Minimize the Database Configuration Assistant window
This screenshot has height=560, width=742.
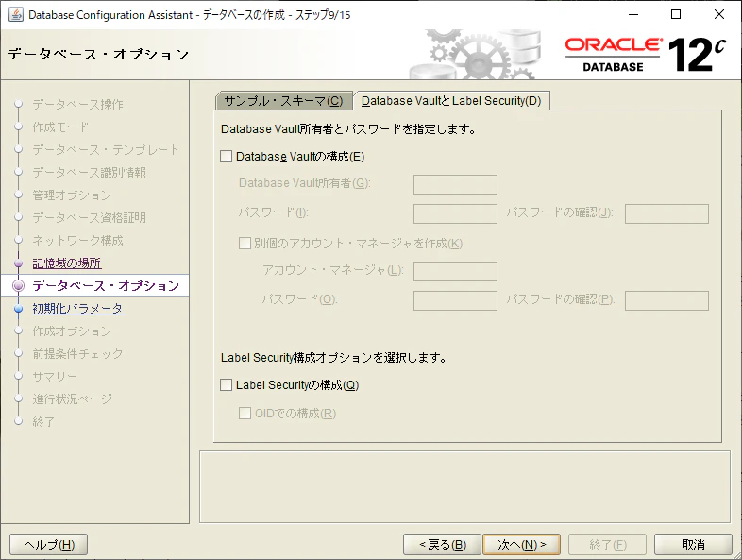point(633,15)
